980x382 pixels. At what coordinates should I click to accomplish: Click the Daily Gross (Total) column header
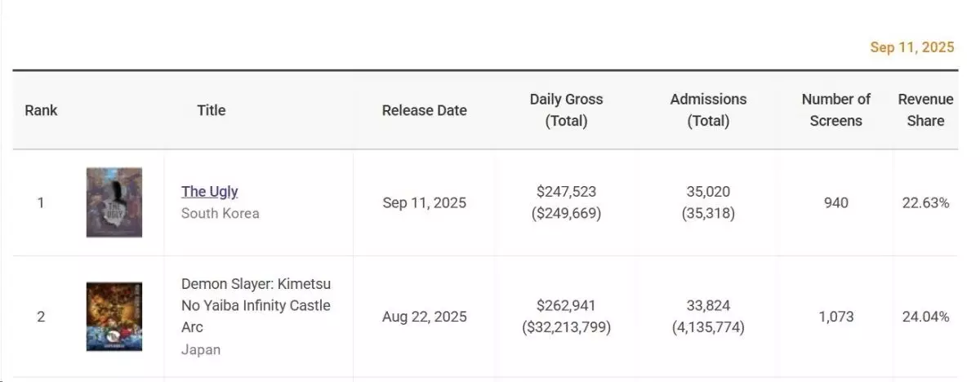pos(566,110)
